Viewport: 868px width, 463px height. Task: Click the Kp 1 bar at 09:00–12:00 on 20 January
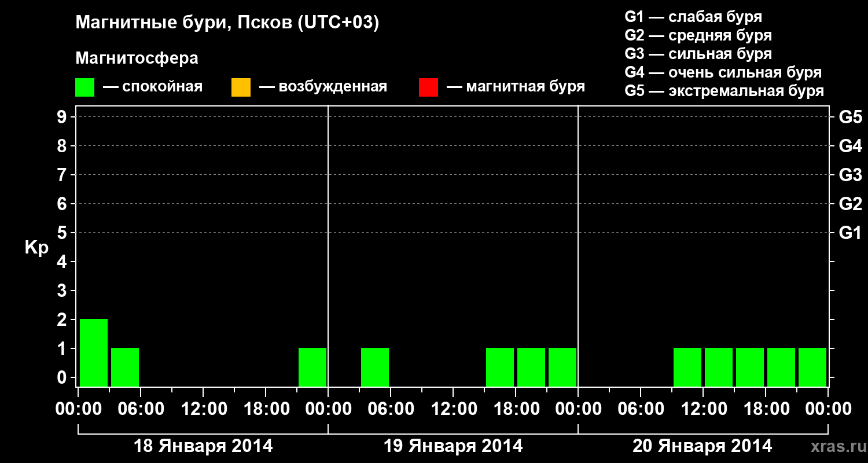(687, 367)
